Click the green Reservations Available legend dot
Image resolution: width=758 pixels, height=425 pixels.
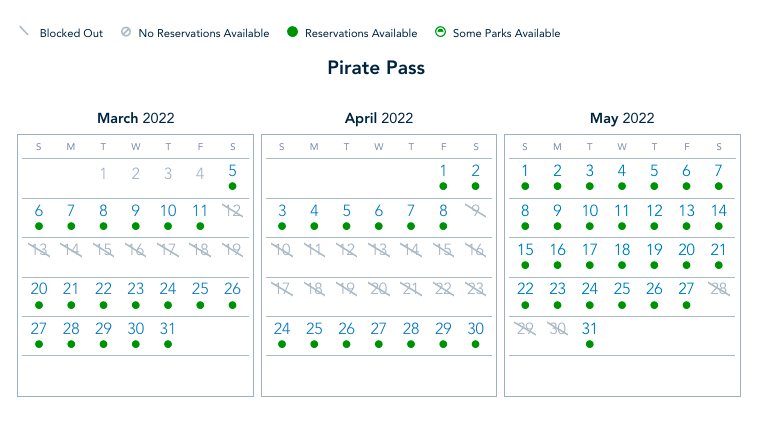(x=292, y=33)
